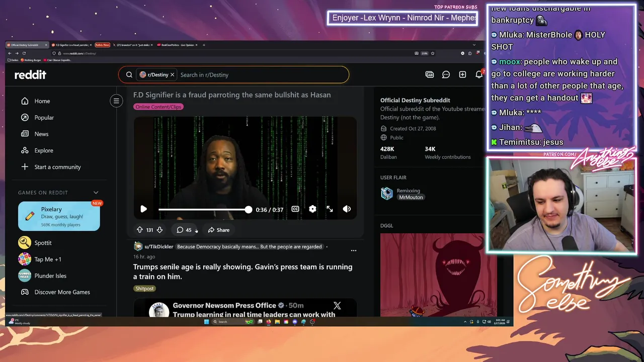This screenshot has height=362, width=644.
Task: Toggle closed captions on the video
Action: click(295, 209)
